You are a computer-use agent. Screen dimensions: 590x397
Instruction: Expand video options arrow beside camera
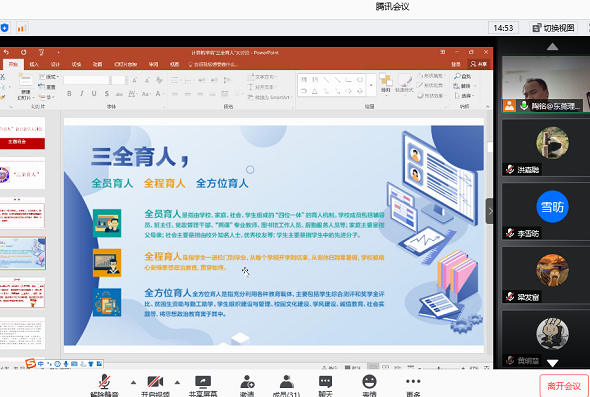click(177, 382)
